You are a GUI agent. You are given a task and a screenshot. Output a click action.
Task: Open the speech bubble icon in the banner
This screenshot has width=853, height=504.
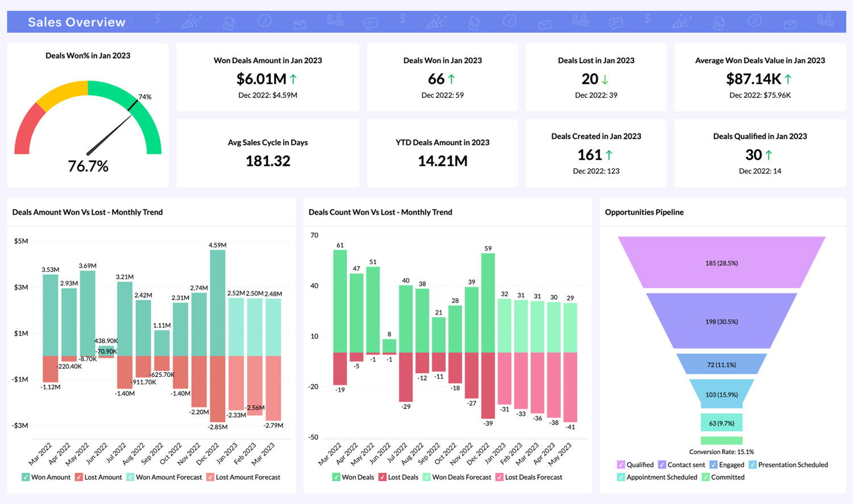pos(371,20)
